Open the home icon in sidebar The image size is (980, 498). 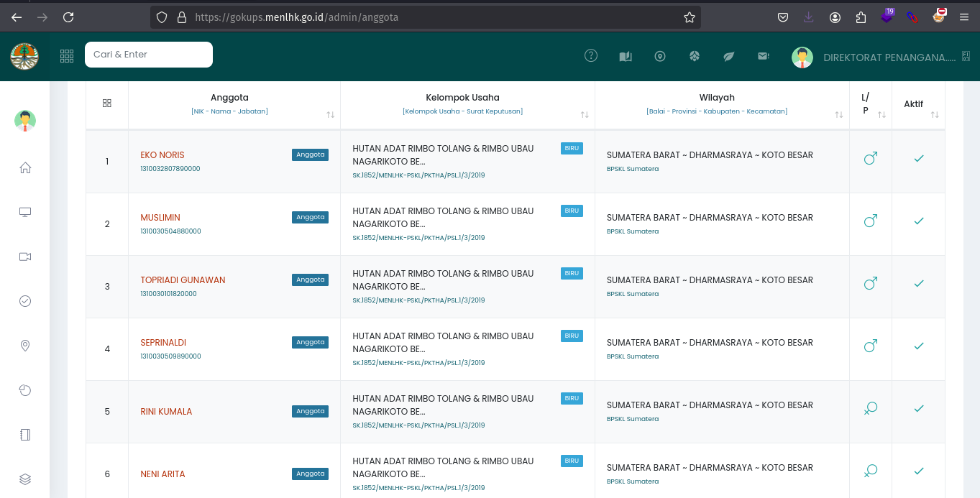pos(25,167)
